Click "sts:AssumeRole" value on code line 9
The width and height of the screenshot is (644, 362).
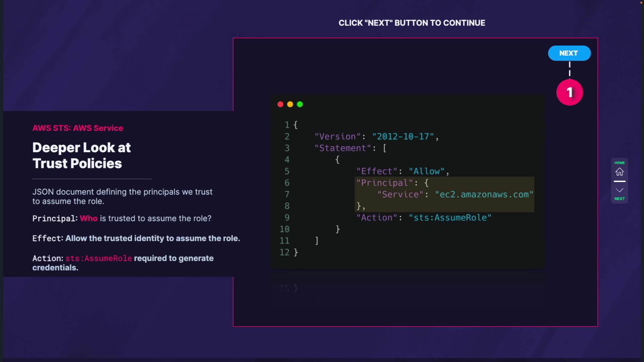click(450, 218)
